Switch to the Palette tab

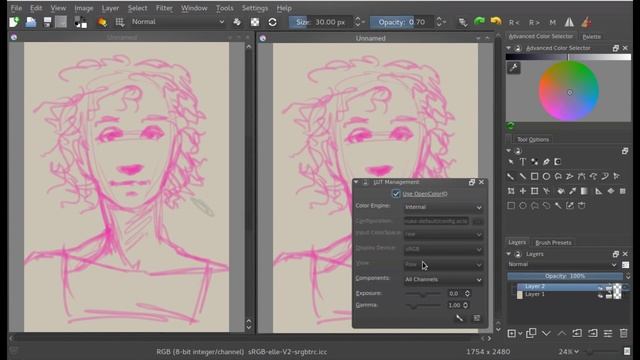(x=591, y=37)
